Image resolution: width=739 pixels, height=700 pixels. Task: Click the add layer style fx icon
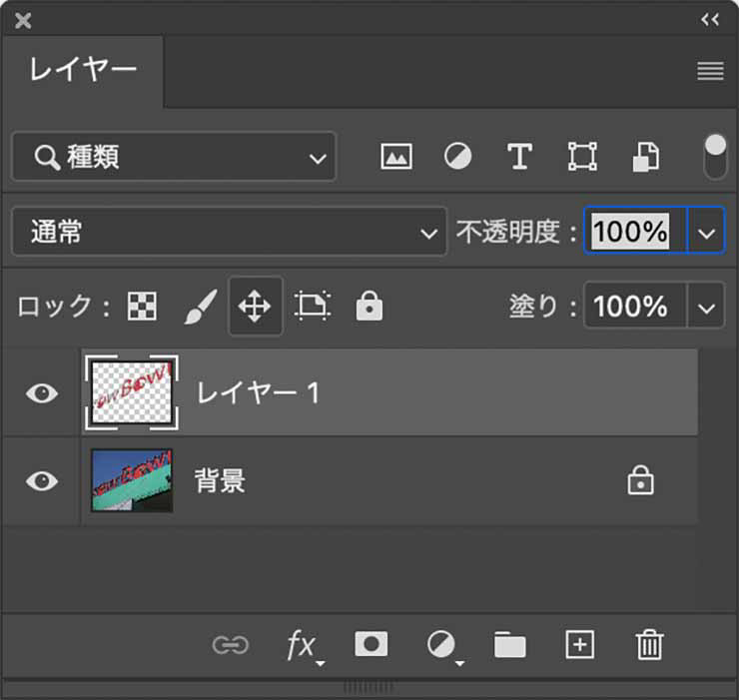[x=302, y=646]
